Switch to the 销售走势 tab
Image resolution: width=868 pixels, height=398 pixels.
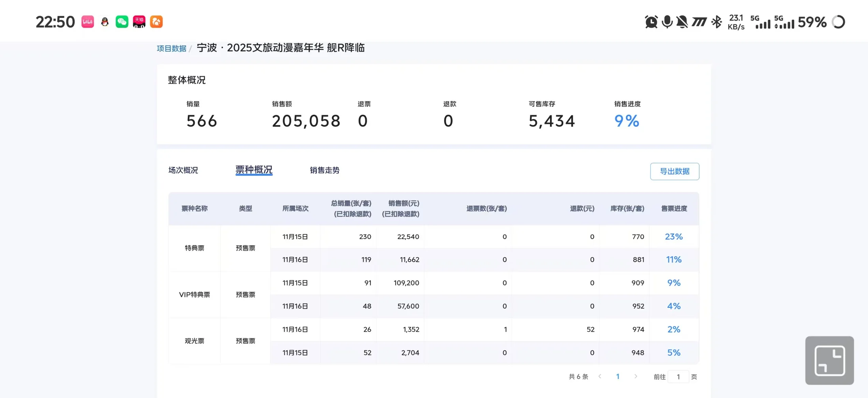pyautogui.click(x=325, y=170)
